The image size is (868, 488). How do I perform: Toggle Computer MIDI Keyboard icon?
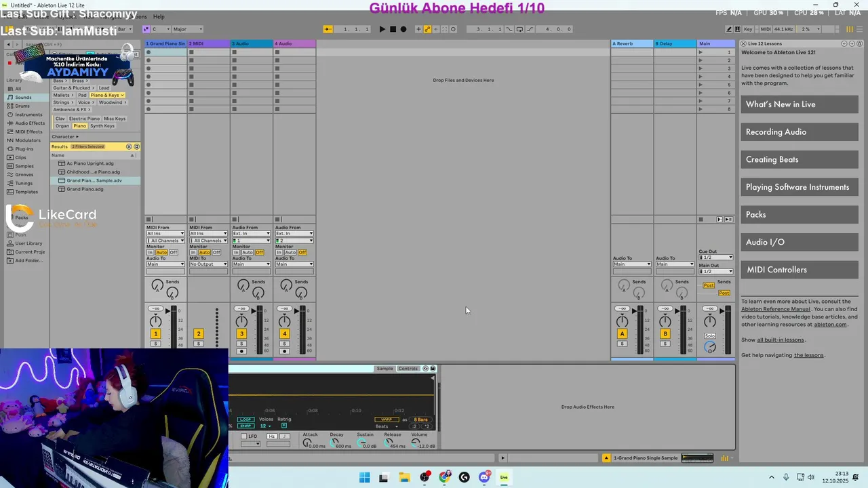738,29
